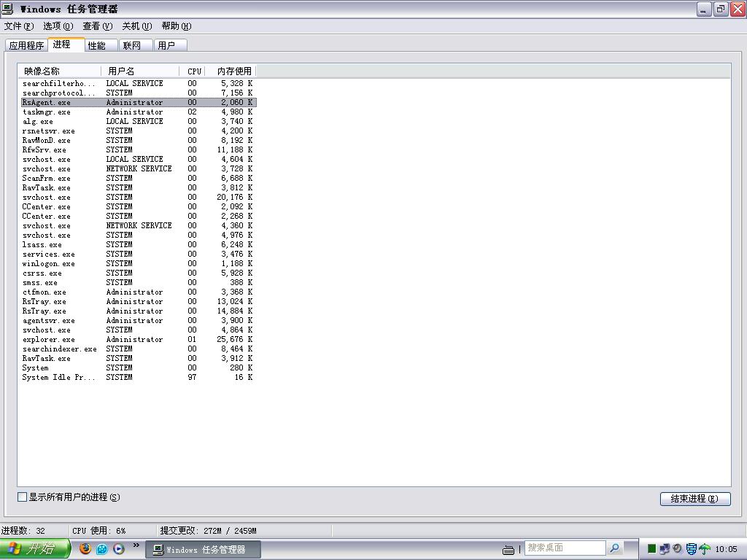The width and height of the screenshot is (747, 560).
Task: Toggle 显示所有用户的进程 checkbox
Action: click(x=22, y=497)
